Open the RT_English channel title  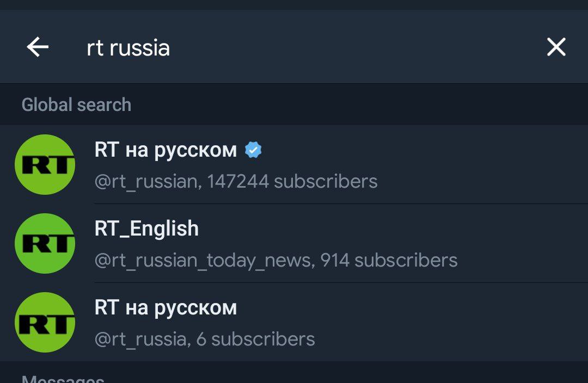point(146,228)
